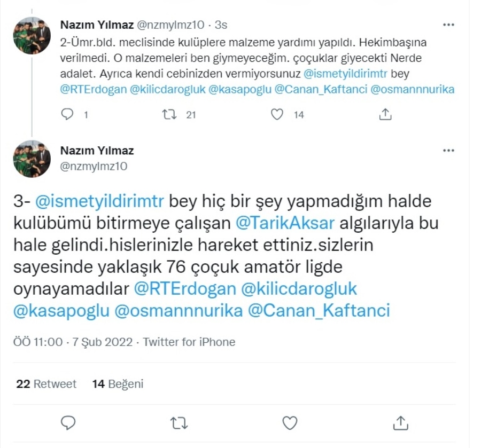
Task: Click reply icon on the first tweet
Action: click(x=67, y=114)
